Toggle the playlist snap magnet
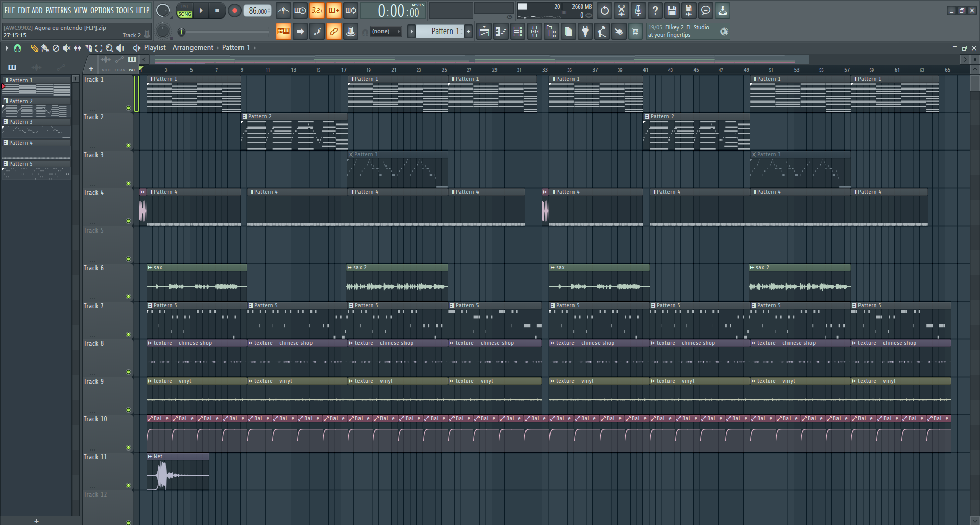 click(18, 48)
